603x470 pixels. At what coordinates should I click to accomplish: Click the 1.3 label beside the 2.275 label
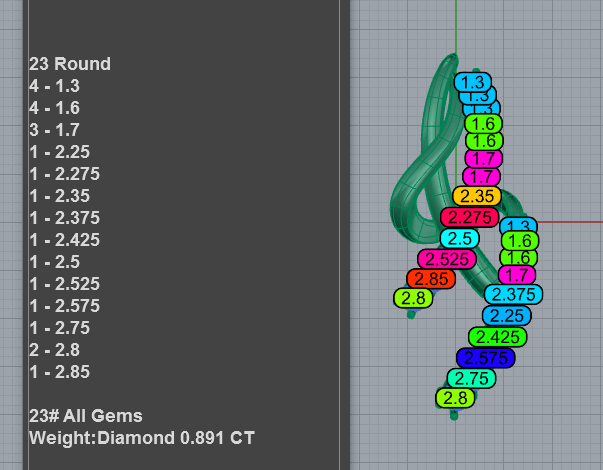[x=518, y=224]
